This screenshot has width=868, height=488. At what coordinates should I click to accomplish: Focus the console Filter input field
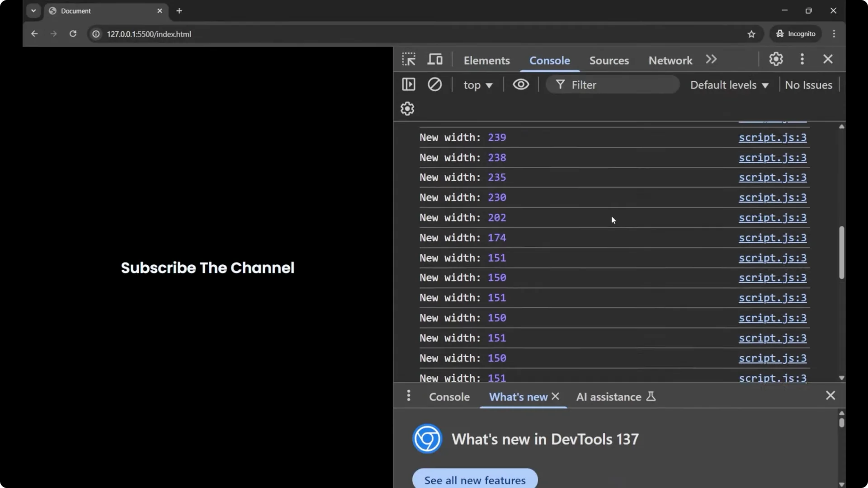pos(619,85)
